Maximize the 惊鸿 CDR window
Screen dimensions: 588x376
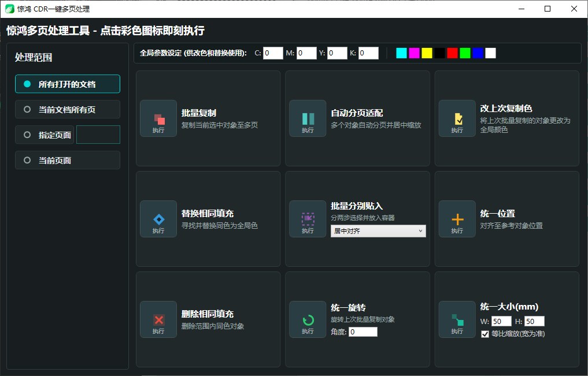click(x=548, y=9)
